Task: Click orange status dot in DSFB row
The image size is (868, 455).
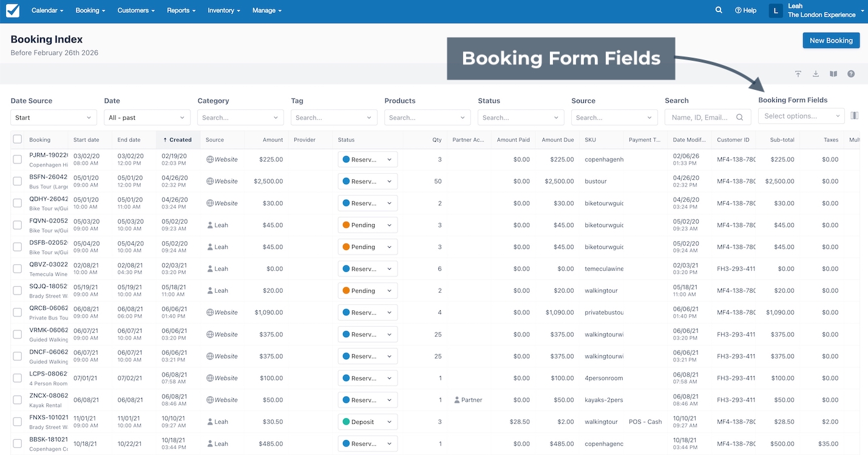Action: (x=347, y=247)
